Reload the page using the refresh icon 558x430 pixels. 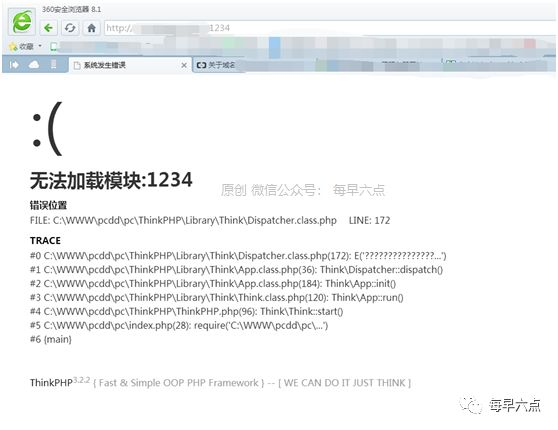(x=70, y=28)
